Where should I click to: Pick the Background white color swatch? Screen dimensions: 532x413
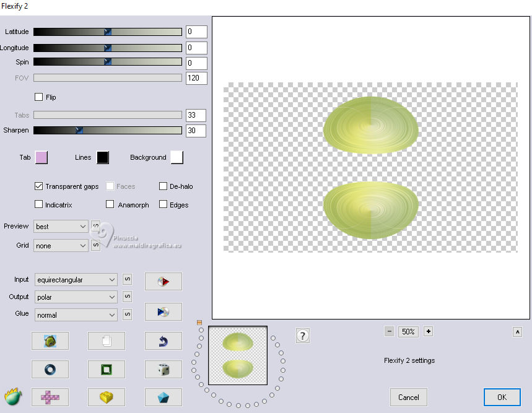177,158
